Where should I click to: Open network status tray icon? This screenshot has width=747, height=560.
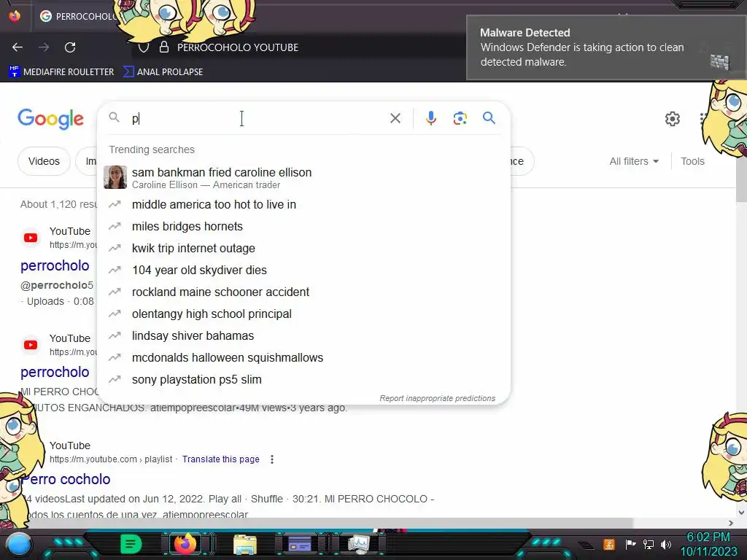pyautogui.click(x=649, y=544)
